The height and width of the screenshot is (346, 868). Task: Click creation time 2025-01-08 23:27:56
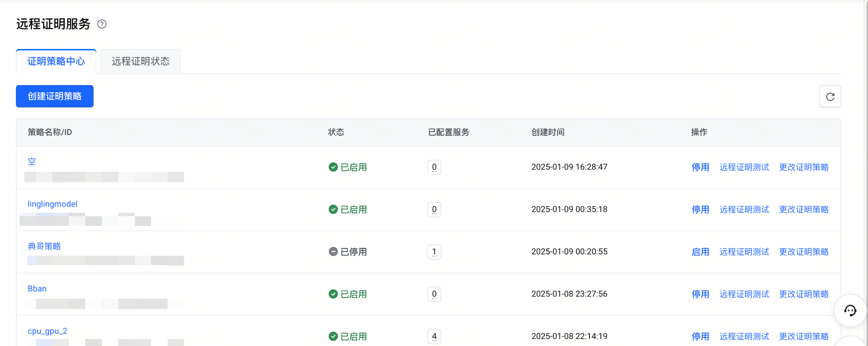coord(570,294)
